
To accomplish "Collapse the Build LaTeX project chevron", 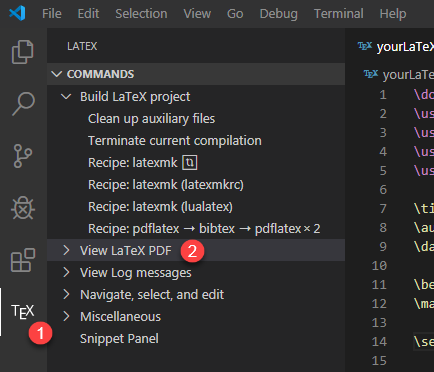I will coord(66,97).
